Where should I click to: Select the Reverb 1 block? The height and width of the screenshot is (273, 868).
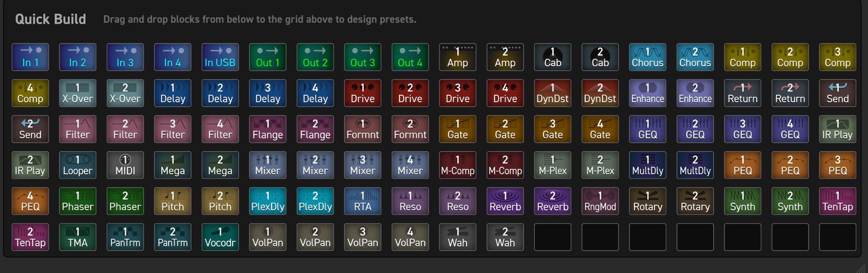(505, 201)
